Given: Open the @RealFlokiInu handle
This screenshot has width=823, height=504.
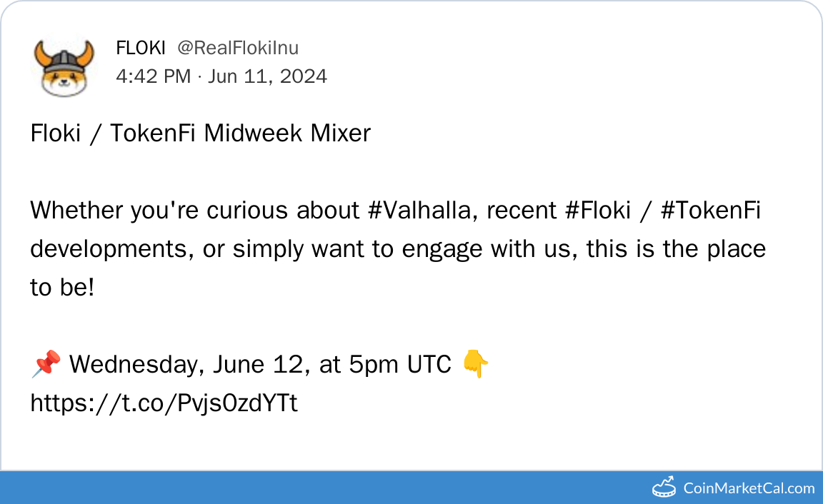Looking at the screenshot, I should (238, 48).
